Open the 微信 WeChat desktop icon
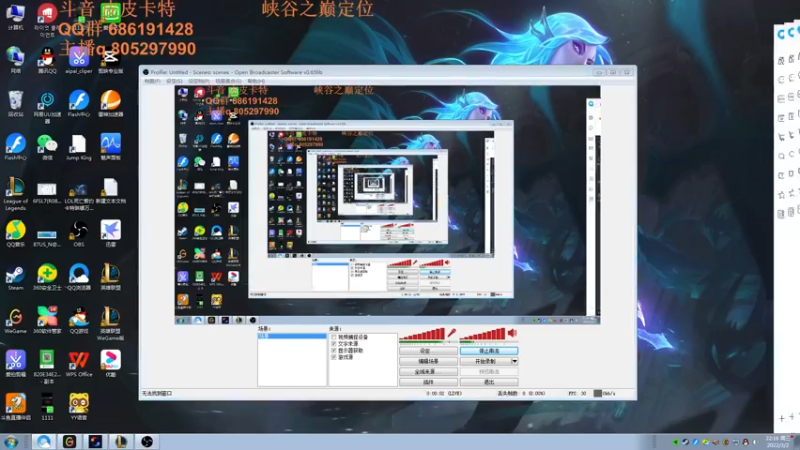 (47, 148)
